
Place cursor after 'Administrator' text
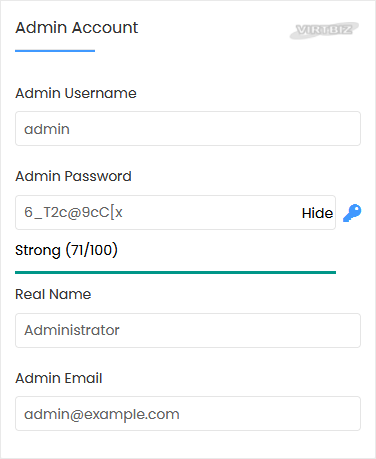tap(121, 330)
